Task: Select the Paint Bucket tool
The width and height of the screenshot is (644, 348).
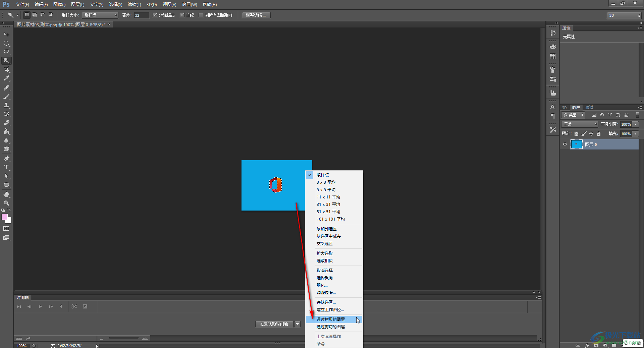Action: tap(6, 131)
